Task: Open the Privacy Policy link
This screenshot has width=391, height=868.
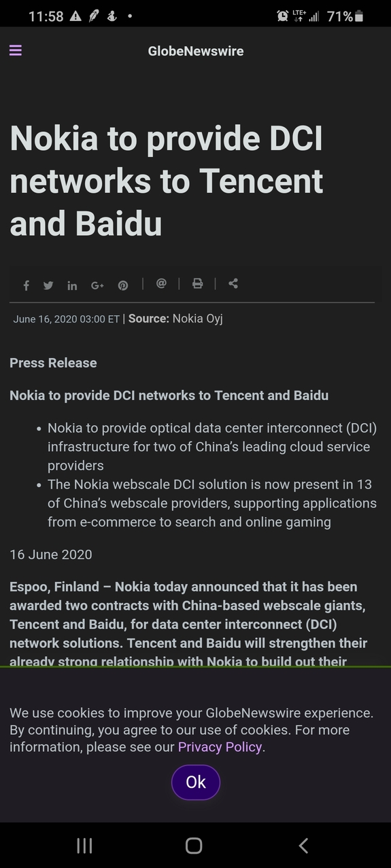Action: 220,747
